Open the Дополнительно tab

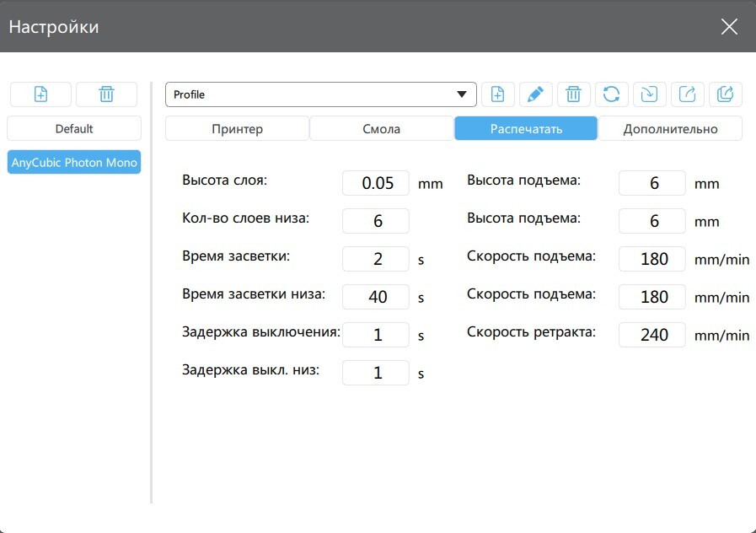point(670,129)
